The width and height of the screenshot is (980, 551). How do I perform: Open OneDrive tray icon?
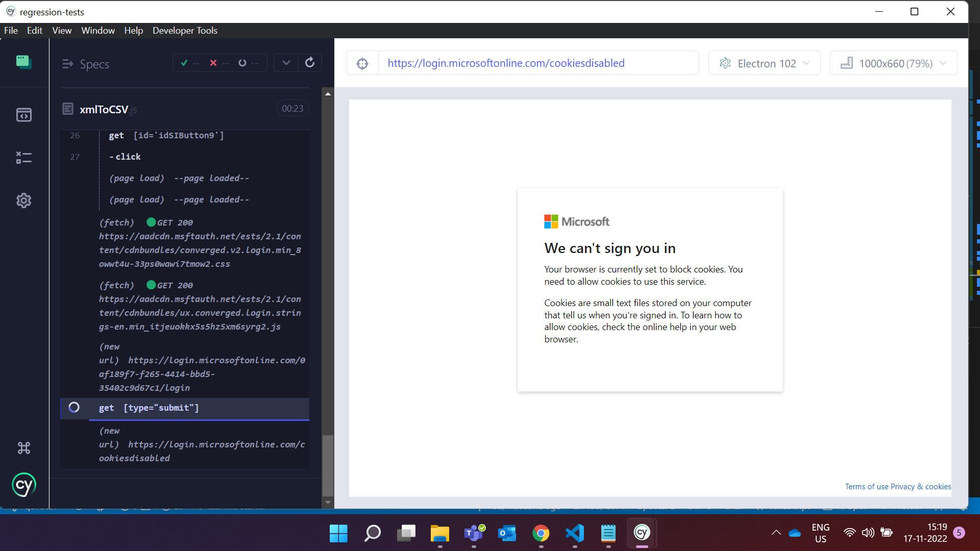click(x=795, y=533)
